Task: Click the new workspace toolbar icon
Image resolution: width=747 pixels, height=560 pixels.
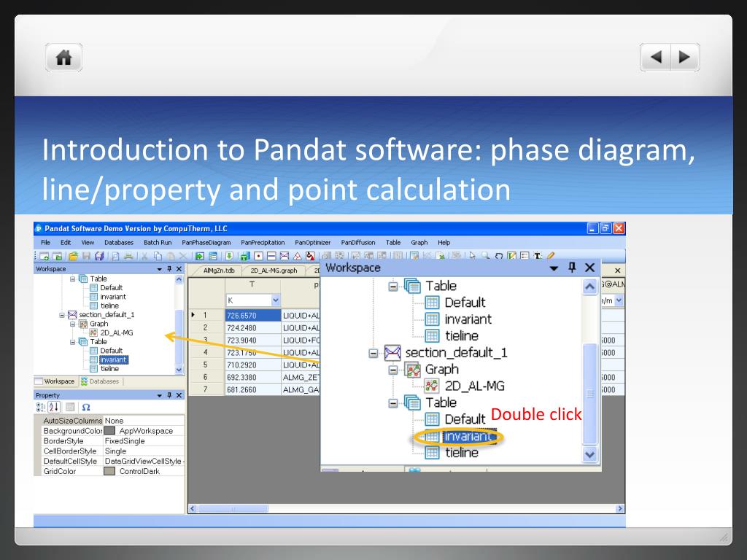Action: point(44,256)
